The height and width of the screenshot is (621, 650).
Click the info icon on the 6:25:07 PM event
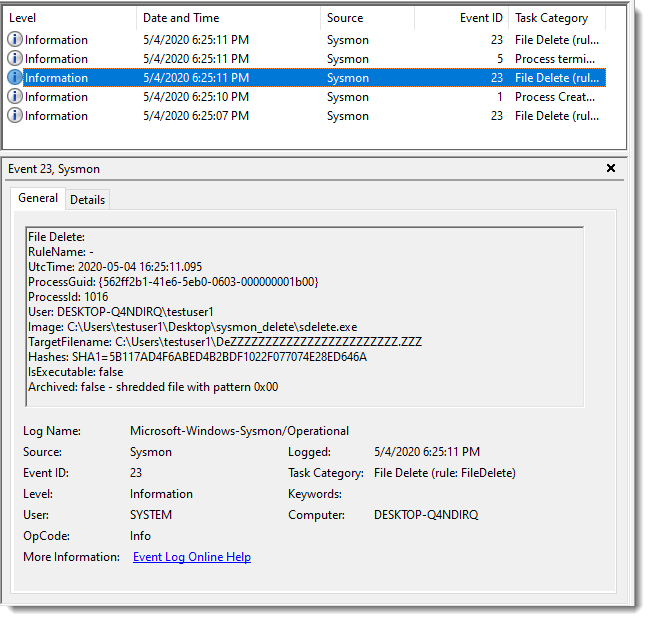15,116
